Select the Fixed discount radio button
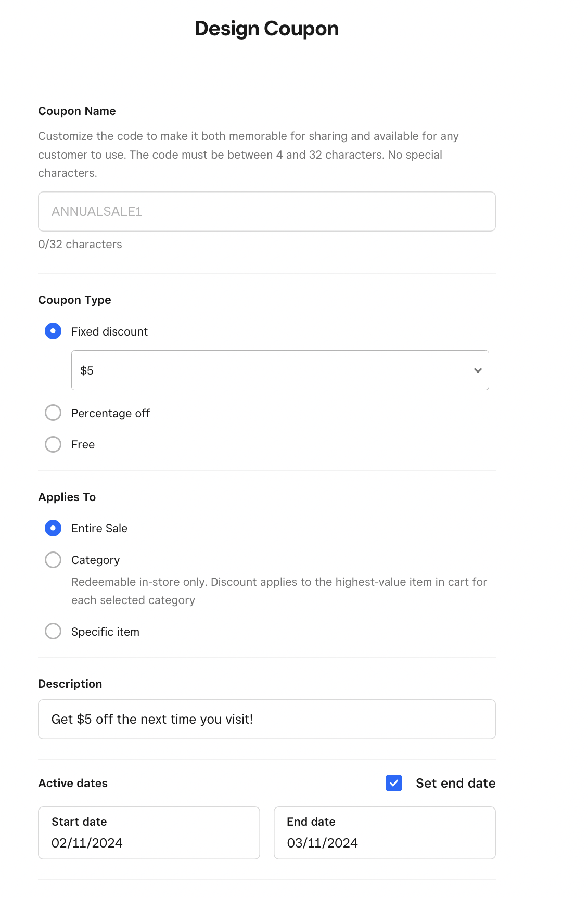Image resolution: width=588 pixels, height=898 pixels. [53, 331]
